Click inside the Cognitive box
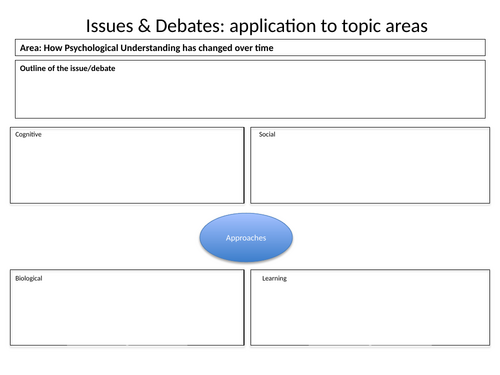500x375 pixels. (127, 165)
